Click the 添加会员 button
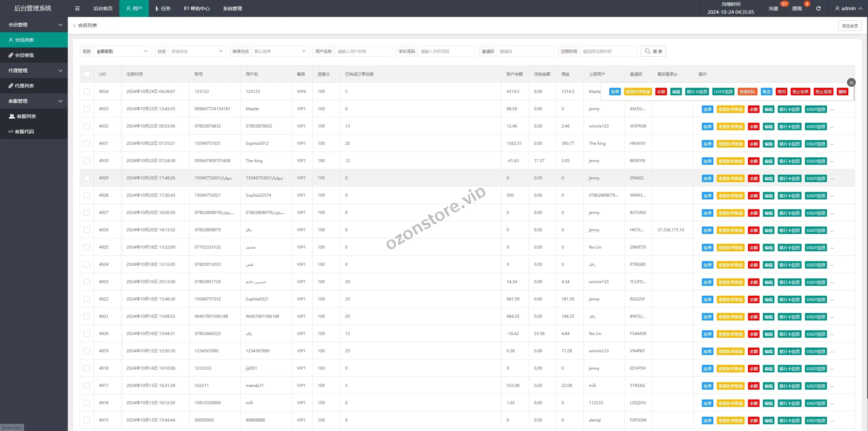 [x=849, y=26]
